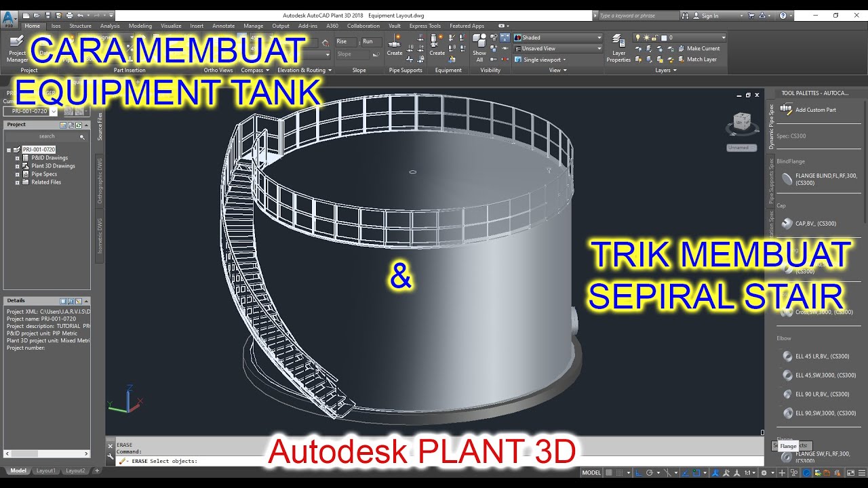
Task: Toggle snap mode in status bar
Action: click(x=620, y=472)
